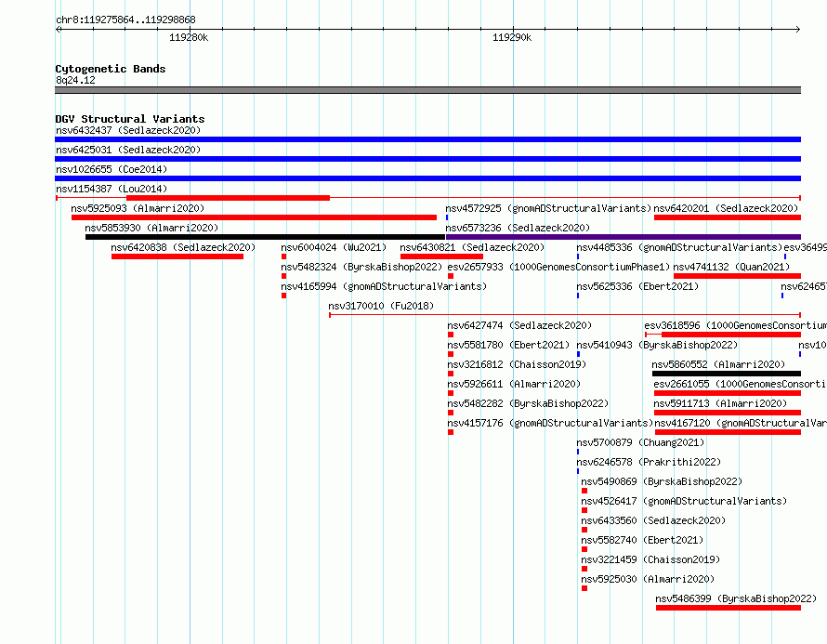Click the small red marker under nsv5490869
Image resolution: width=827 pixels, height=644 pixels.
click(x=584, y=491)
